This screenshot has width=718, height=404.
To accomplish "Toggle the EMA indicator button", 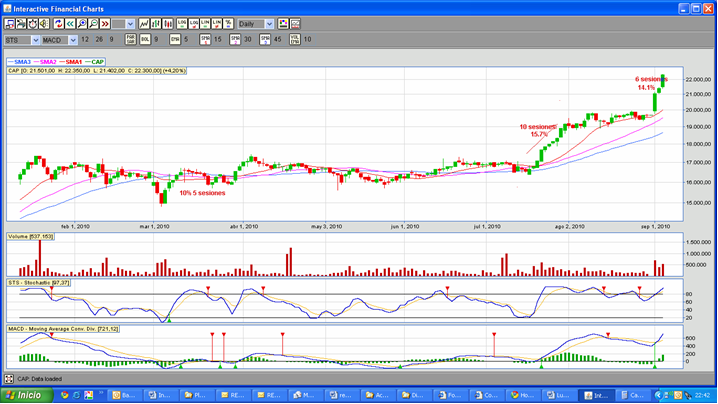I will tap(174, 39).
